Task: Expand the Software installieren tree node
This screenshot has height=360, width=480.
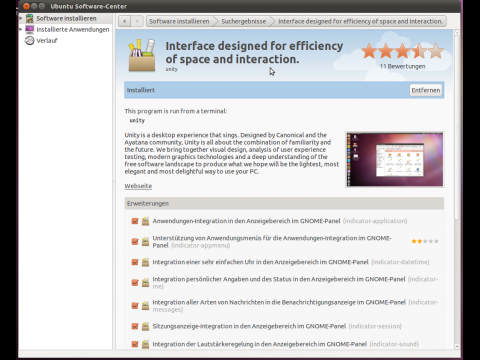Action: pos(21,18)
